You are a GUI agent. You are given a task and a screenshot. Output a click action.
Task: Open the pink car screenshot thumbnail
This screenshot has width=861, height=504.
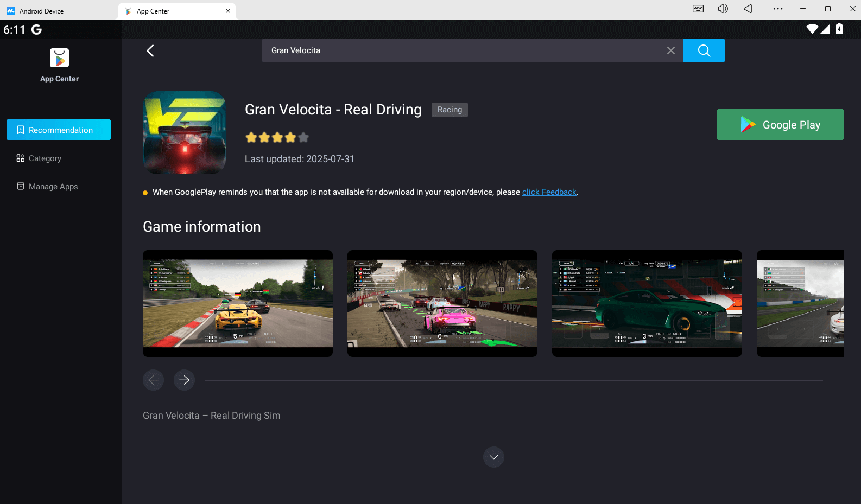tap(442, 303)
